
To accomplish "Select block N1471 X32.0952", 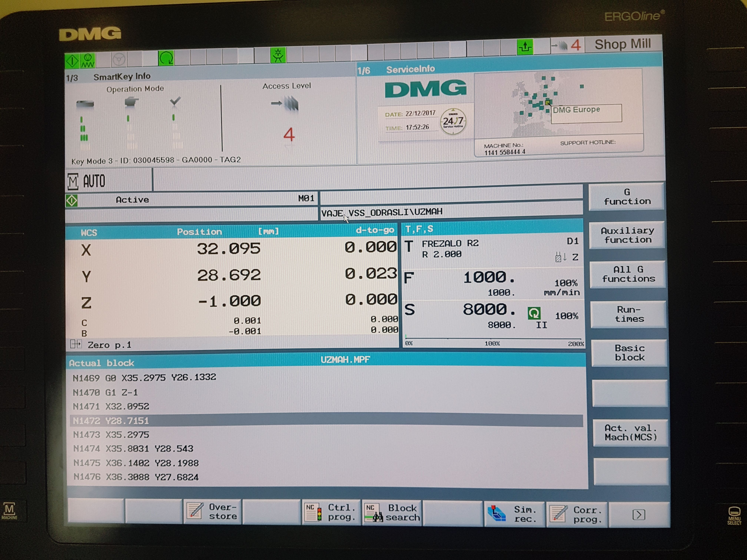I will coord(111,406).
